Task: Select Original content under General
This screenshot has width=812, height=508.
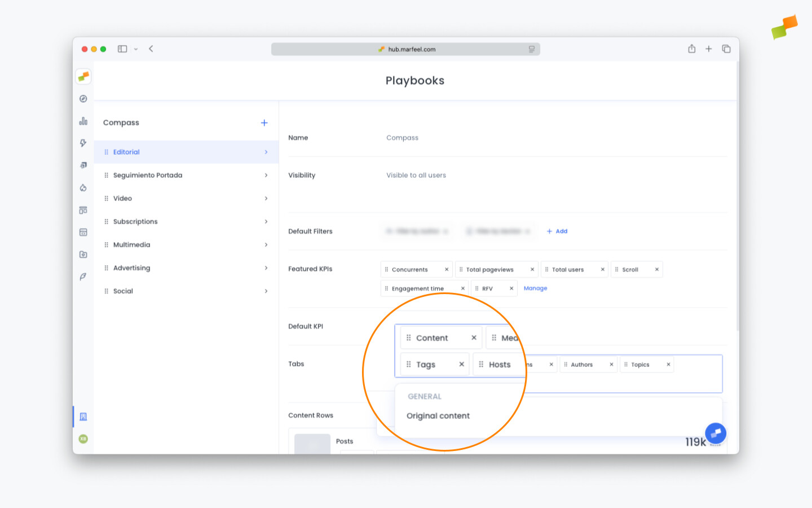Action: coord(438,415)
